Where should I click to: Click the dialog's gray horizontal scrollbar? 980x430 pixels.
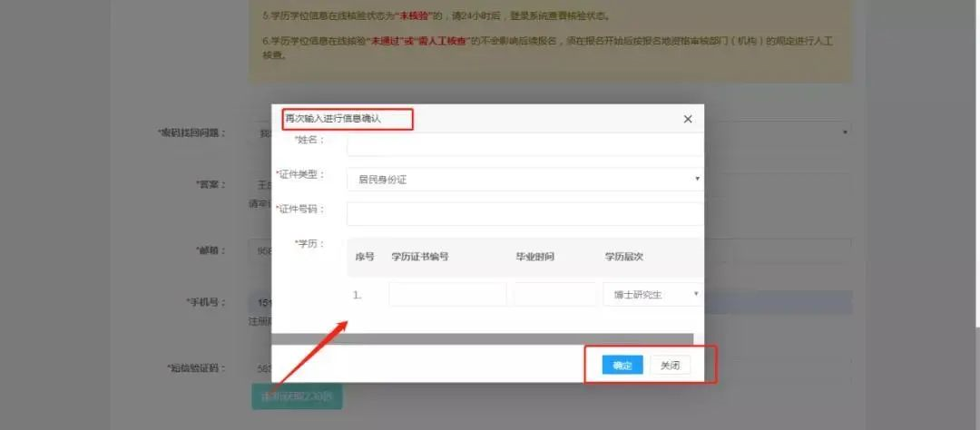click(481, 338)
